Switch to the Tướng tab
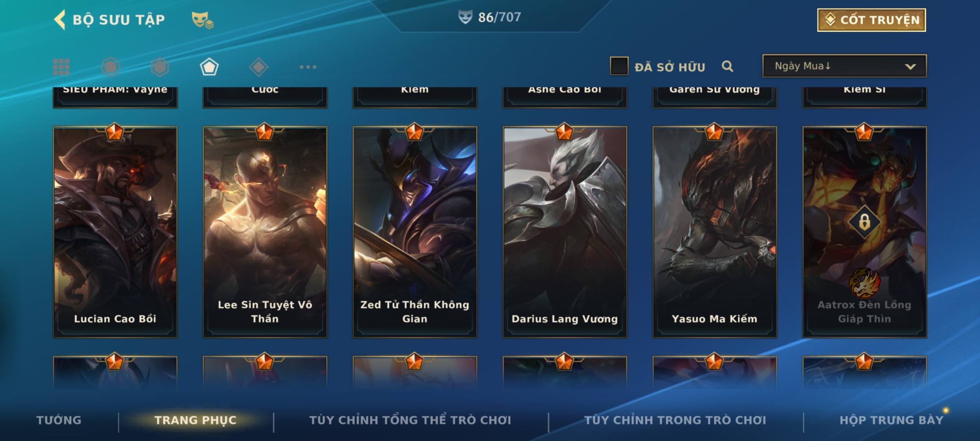 point(59,420)
